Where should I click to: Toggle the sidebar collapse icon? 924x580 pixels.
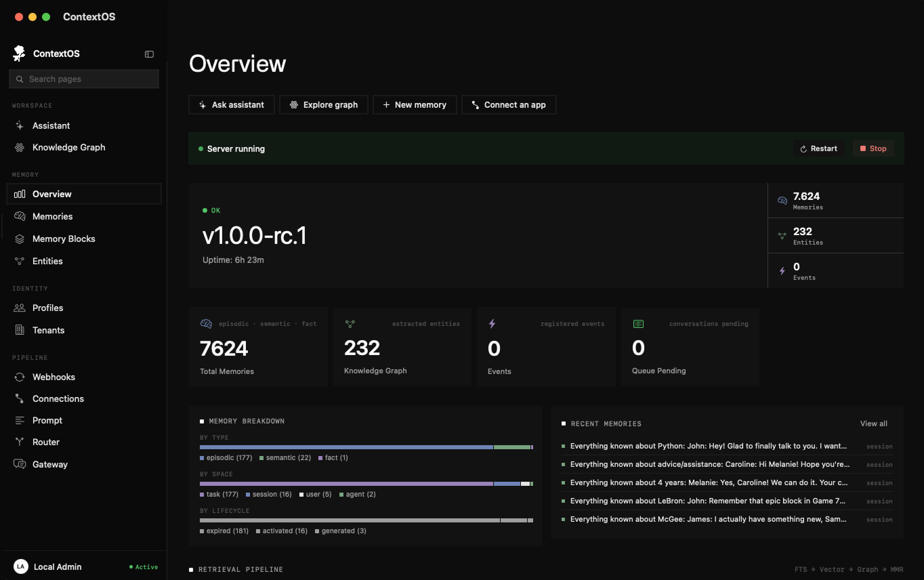click(149, 54)
